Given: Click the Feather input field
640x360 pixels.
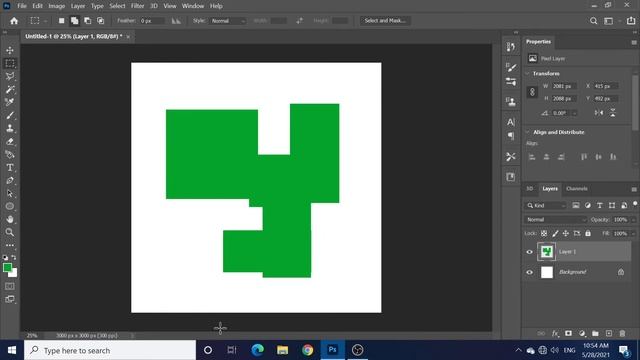Looking at the screenshot, I should [x=152, y=21].
